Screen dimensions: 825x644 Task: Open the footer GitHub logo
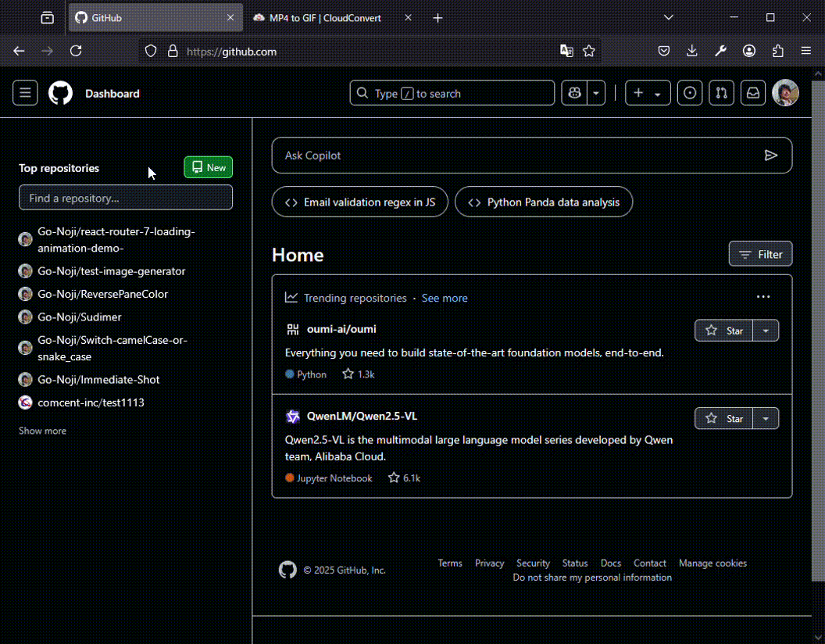(287, 570)
